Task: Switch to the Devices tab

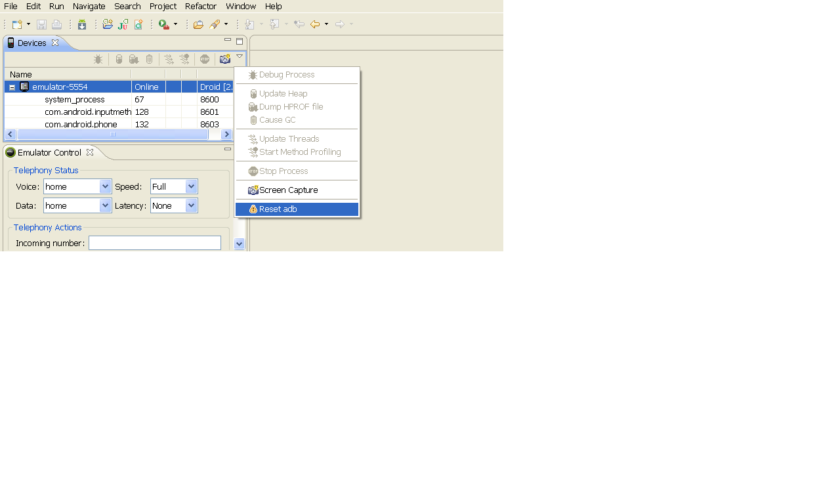Action: pos(32,43)
